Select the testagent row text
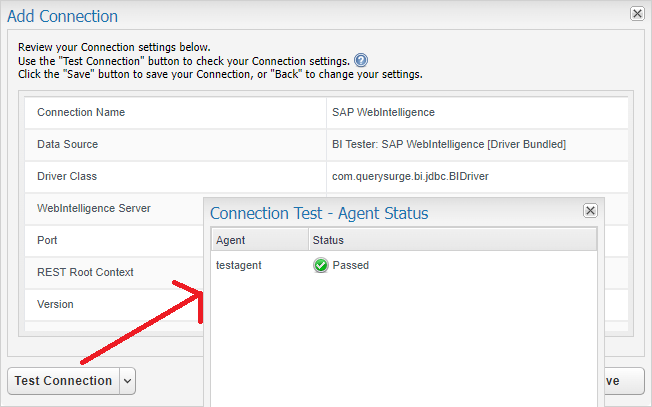 pyautogui.click(x=239, y=265)
